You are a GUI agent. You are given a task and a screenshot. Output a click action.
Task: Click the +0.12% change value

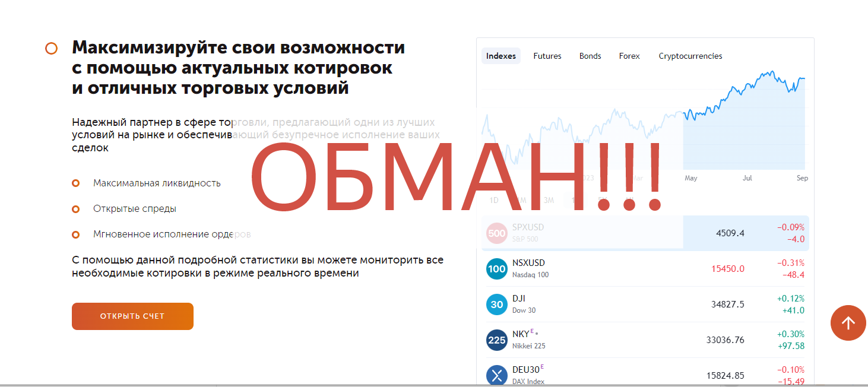(791, 299)
